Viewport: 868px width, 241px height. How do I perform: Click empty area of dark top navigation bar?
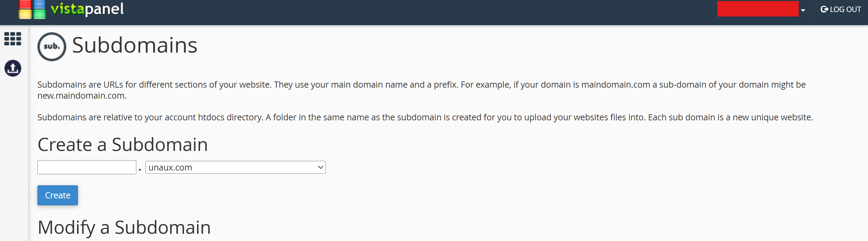(412, 12)
